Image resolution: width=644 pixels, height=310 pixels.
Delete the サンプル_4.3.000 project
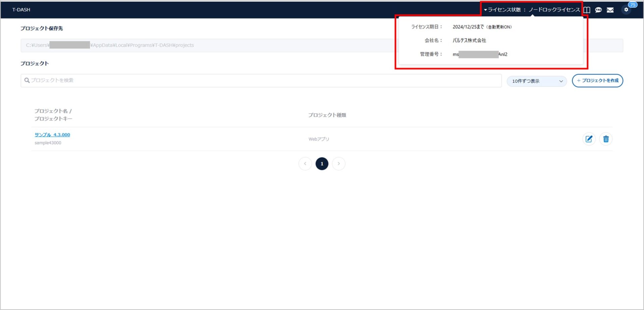coord(606,139)
